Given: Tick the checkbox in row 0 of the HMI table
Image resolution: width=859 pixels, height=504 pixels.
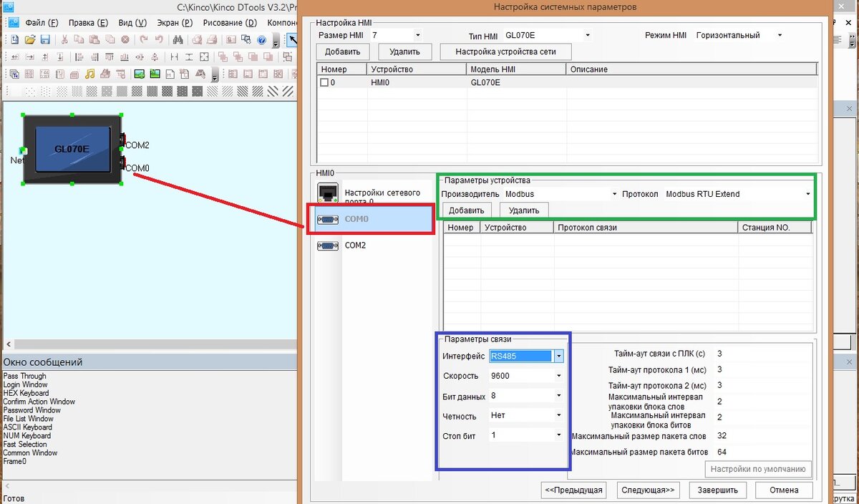Looking at the screenshot, I should 324,82.
